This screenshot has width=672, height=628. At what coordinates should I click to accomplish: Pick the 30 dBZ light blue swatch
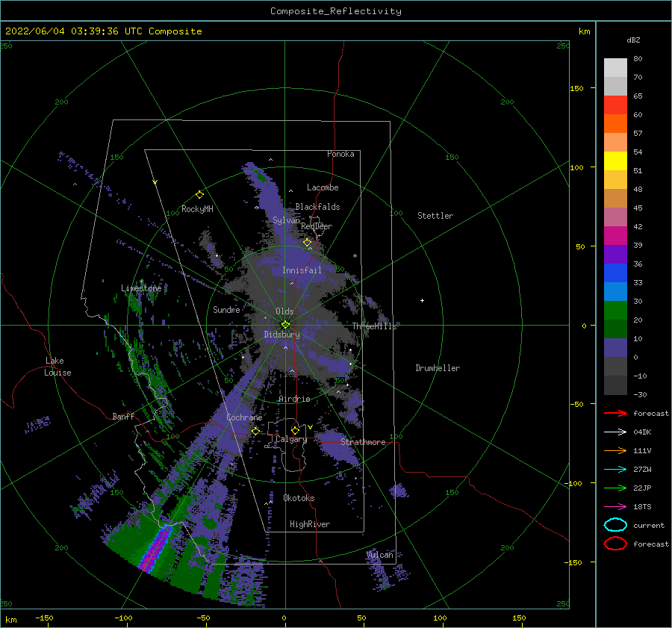tap(615, 291)
